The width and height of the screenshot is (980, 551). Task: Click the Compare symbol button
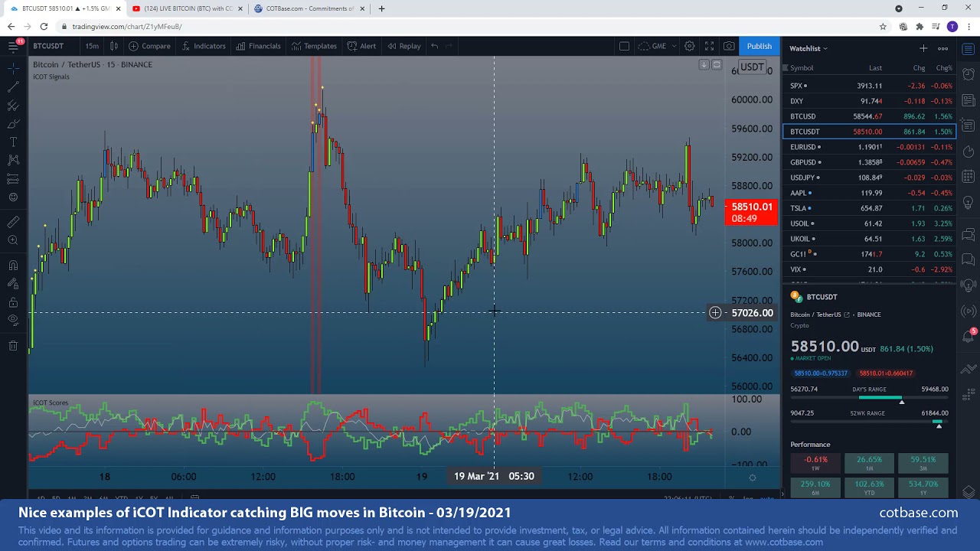point(149,46)
